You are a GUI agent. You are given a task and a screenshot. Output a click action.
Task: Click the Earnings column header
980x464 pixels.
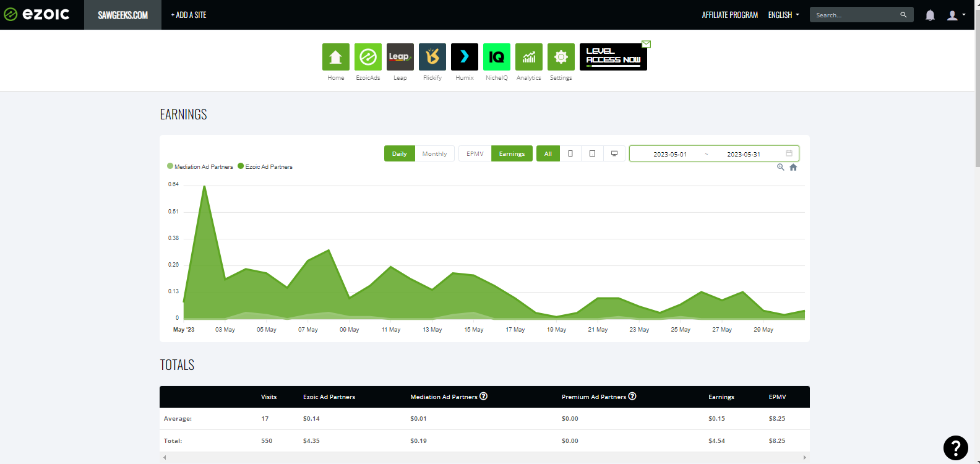(x=721, y=397)
